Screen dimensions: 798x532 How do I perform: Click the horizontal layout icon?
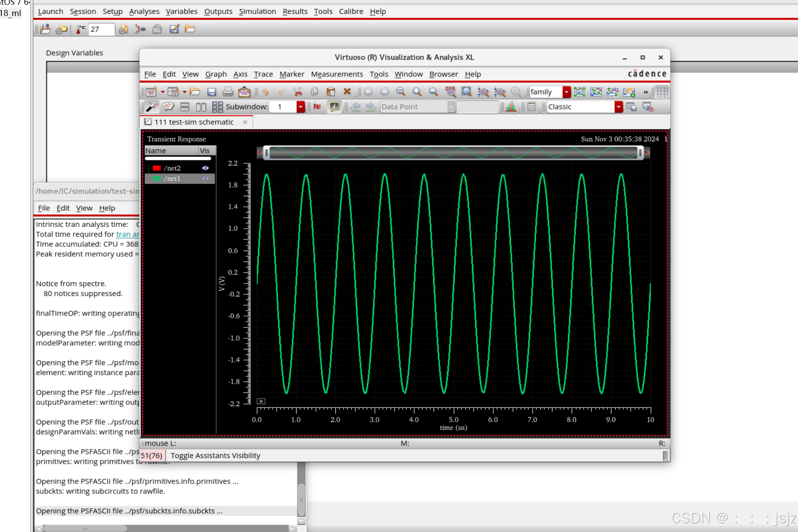pyautogui.click(x=201, y=107)
